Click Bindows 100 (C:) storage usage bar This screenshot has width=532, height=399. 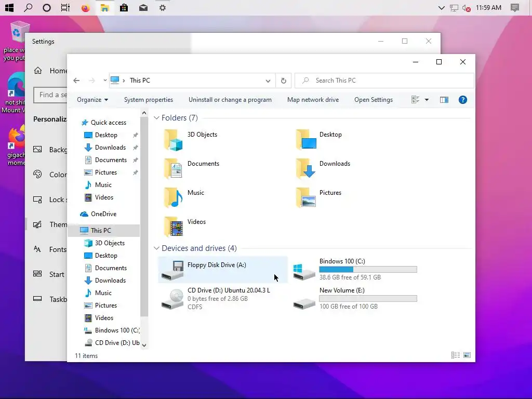(368, 270)
